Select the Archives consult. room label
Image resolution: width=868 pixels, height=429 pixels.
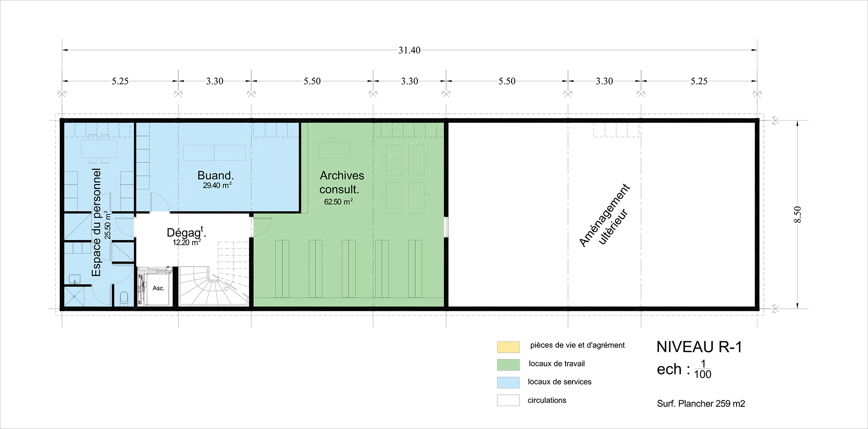(341, 182)
